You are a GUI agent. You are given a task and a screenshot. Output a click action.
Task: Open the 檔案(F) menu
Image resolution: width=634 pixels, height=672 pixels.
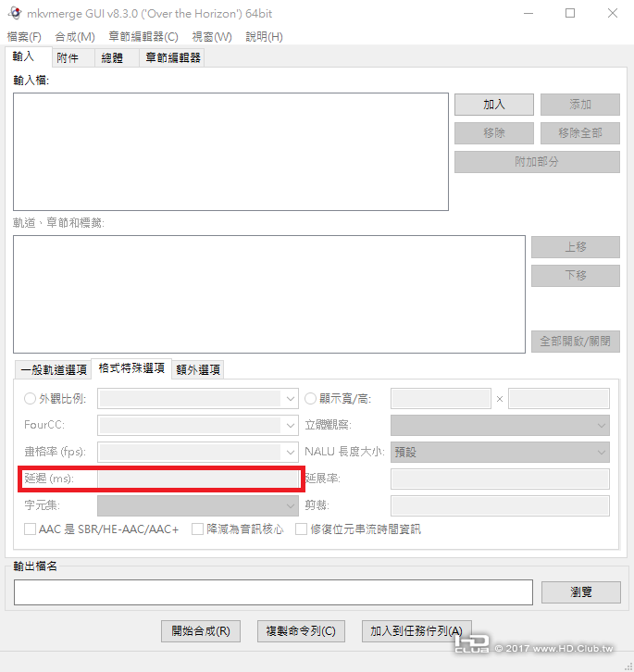click(x=24, y=37)
